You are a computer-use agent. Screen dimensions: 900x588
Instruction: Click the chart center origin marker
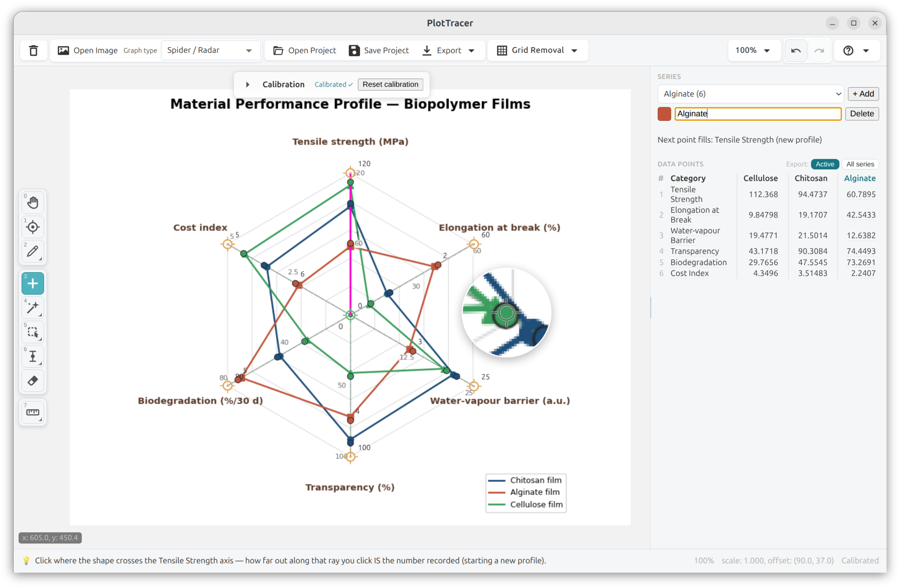point(350,315)
